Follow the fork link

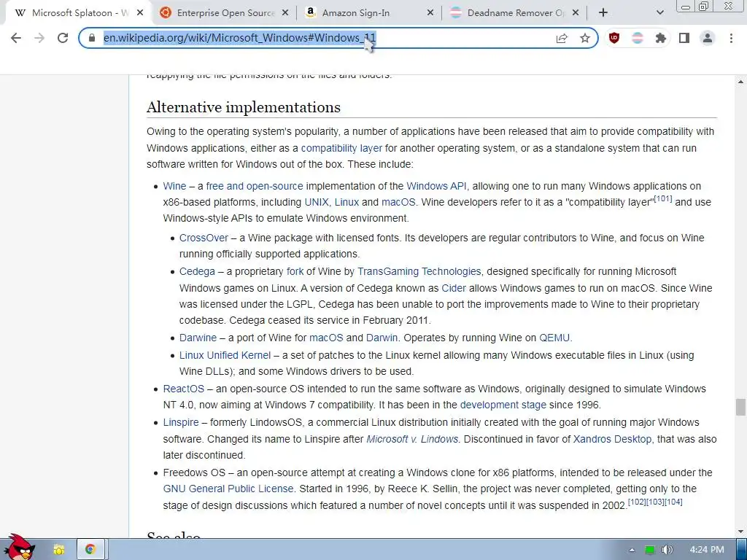[x=295, y=271]
